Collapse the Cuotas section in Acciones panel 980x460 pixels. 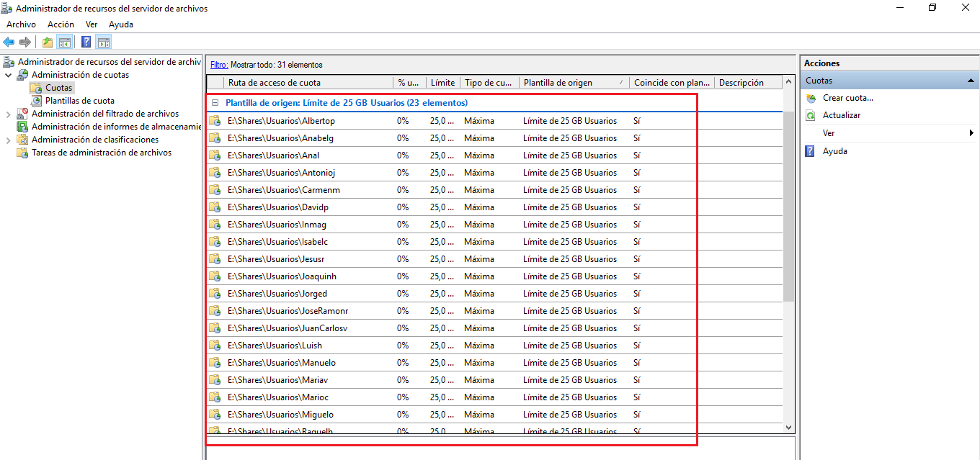pyautogui.click(x=971, y=81)
